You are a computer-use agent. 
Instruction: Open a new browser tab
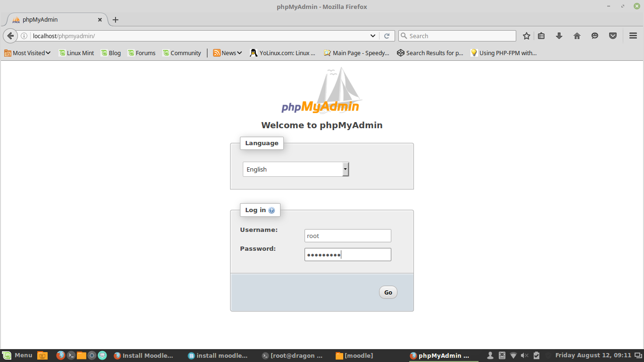point(116,20)
